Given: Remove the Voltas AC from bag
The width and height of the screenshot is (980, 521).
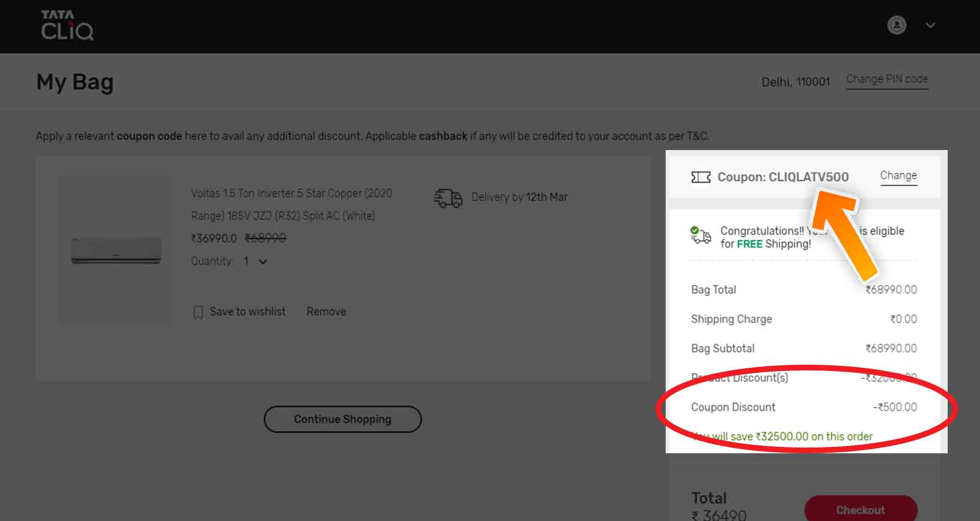Looking at the screenshot, I should pos(326,312).
